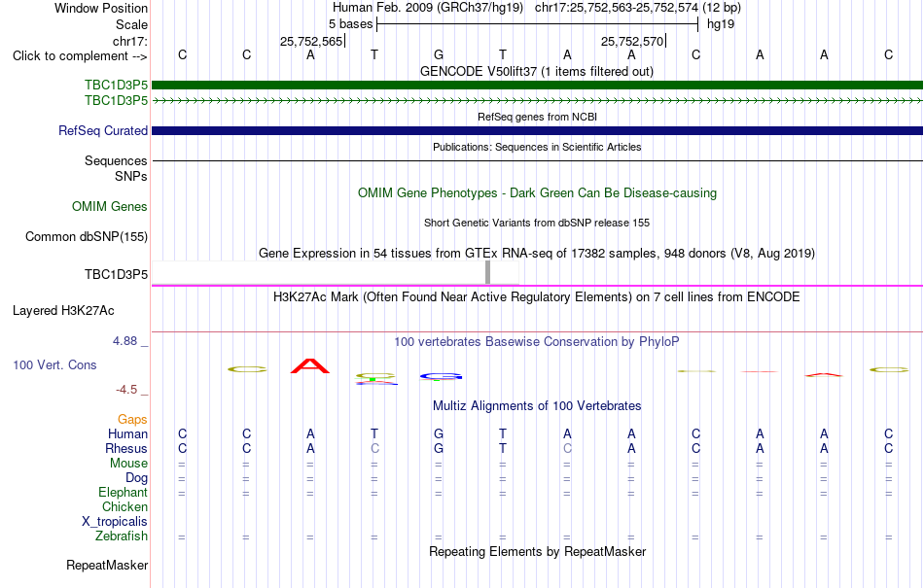The width and height of the screenshot is (924, 588).
Task: Click chr17:25,752,563-25,752,574 position text
Action: tap(617, 8)
